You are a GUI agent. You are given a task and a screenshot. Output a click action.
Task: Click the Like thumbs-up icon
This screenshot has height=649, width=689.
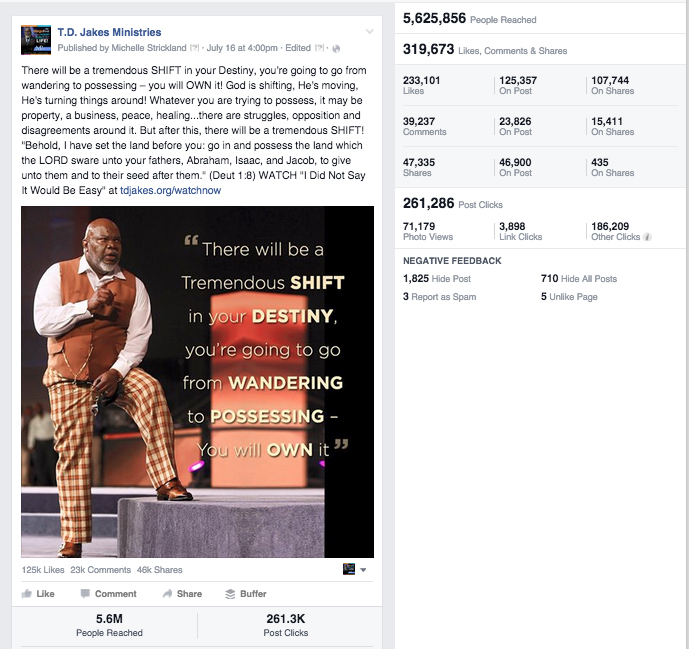tap(27, 594)
